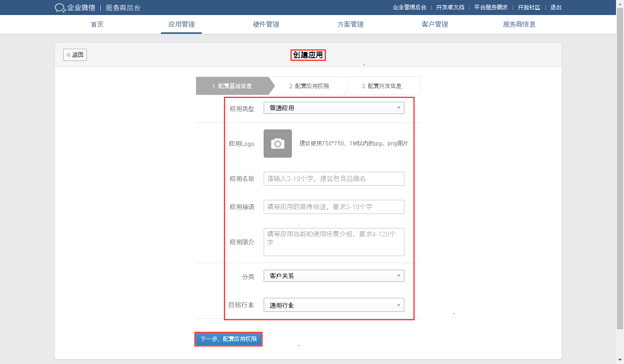The height and width of the screenshot is (364, 624).
Task: Focus the 应用名称 input field
Action: [x=334, y=179]
